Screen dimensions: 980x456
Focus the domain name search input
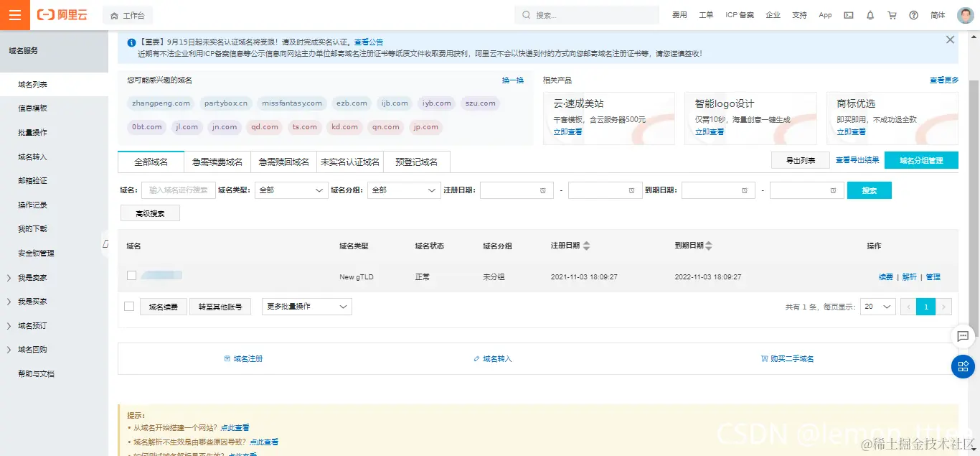pyautogui.click(x=178, y=190)
